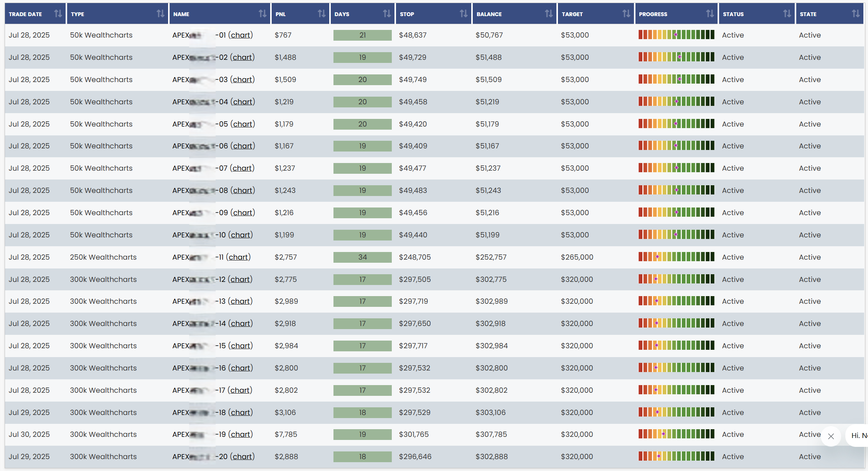
Task: Click Balance column sort arrows
Action: tap(549, 14)
